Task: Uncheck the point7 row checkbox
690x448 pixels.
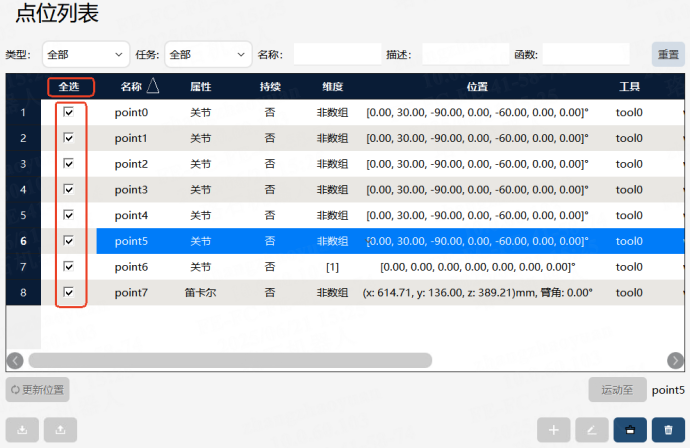Action: click(x=69, y=292)
